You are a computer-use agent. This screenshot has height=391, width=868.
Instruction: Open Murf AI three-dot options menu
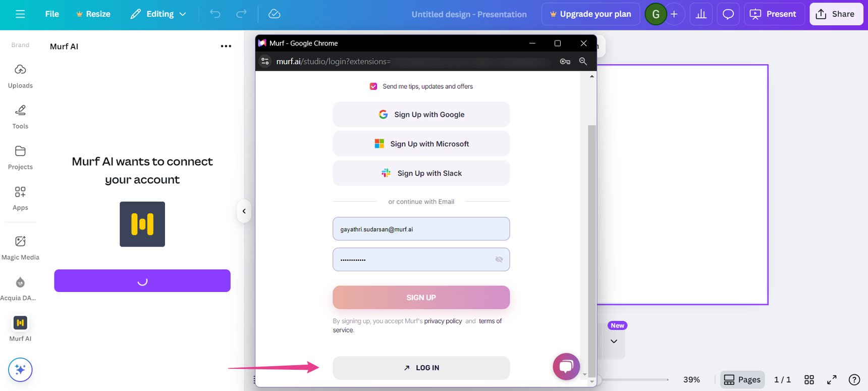(226, 46)
